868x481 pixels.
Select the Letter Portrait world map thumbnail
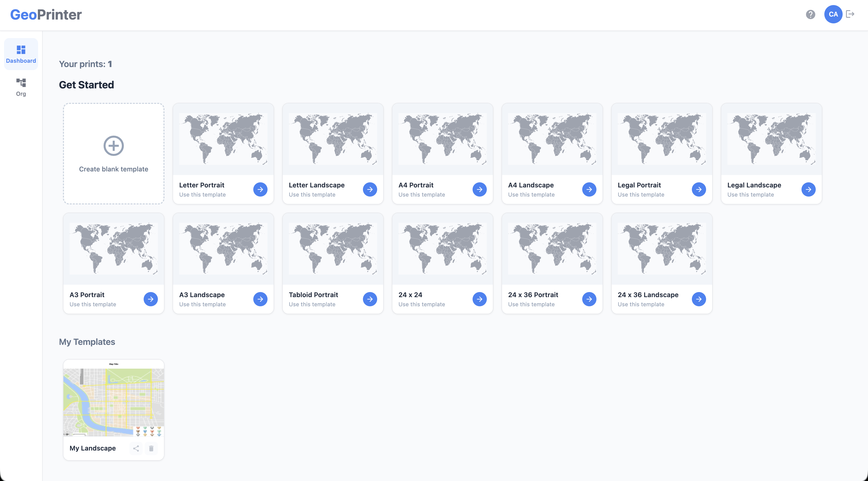click(x=223, y=139)
